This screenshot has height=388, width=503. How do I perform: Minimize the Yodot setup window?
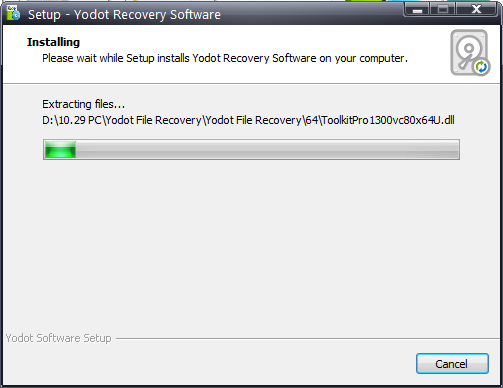click(x=417, y=9)
